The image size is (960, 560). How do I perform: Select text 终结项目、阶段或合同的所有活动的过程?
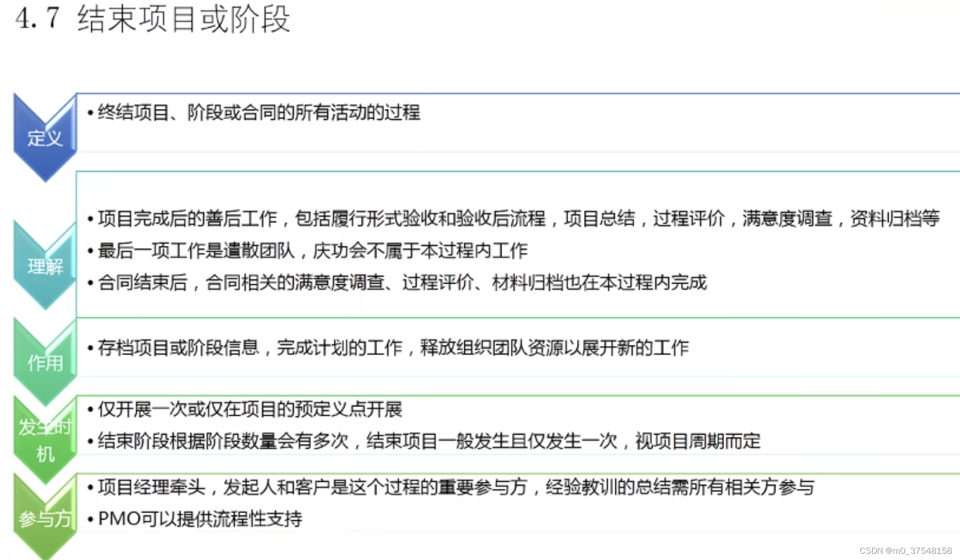259,112
